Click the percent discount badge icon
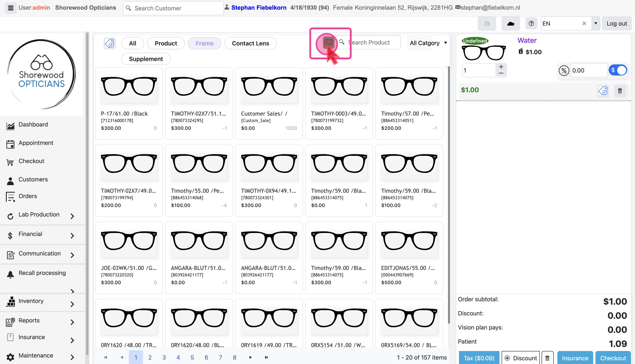The image size is (635, 364). tap(564, 70)
